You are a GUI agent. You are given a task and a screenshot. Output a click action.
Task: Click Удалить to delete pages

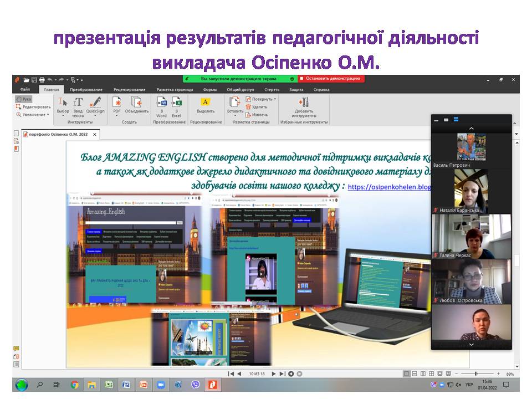257,107
